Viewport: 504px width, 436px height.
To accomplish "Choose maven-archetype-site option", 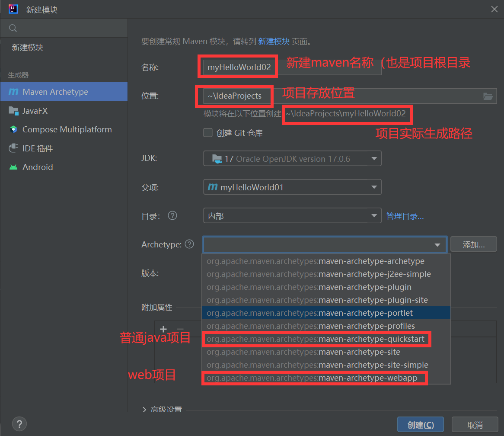I will click(x=326, y=352).
